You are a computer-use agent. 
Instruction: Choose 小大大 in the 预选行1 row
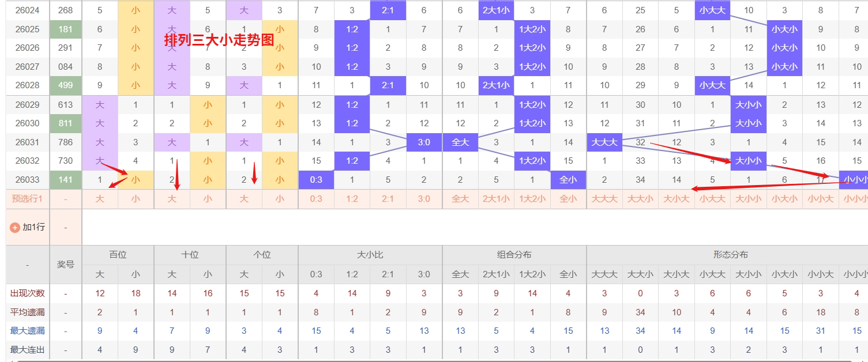[712, 199]
